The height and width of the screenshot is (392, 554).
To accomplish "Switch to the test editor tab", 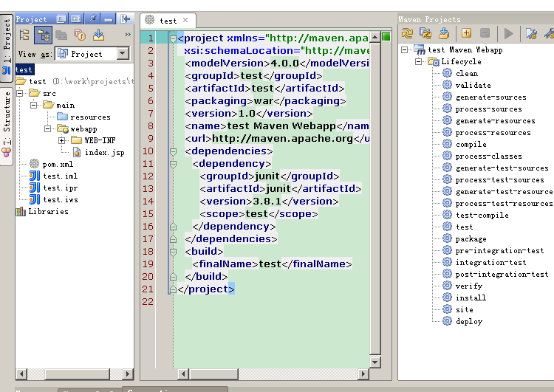I will click(x=168, y=21).
